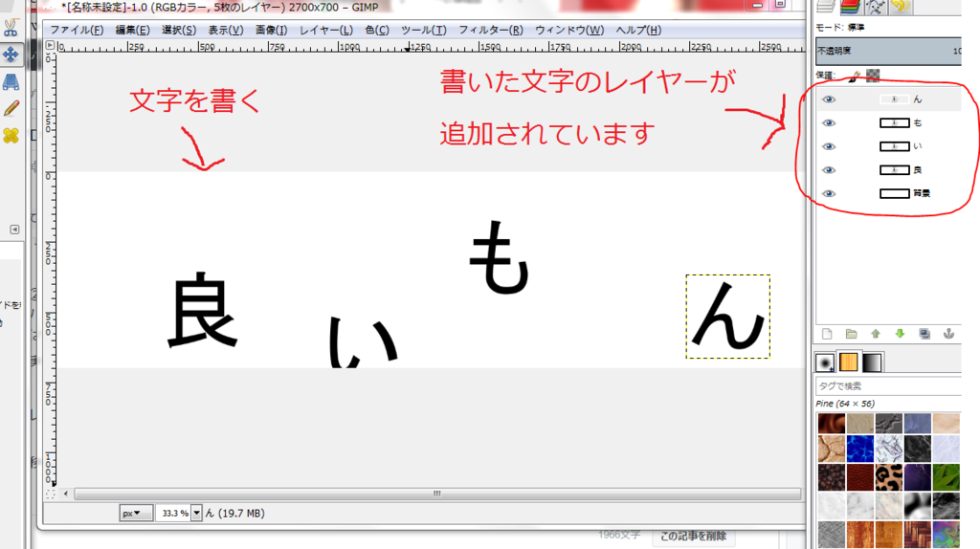Open the Paths dock tab
The height and width of the screenshot is (549, 980).
(x=875, y=7)
